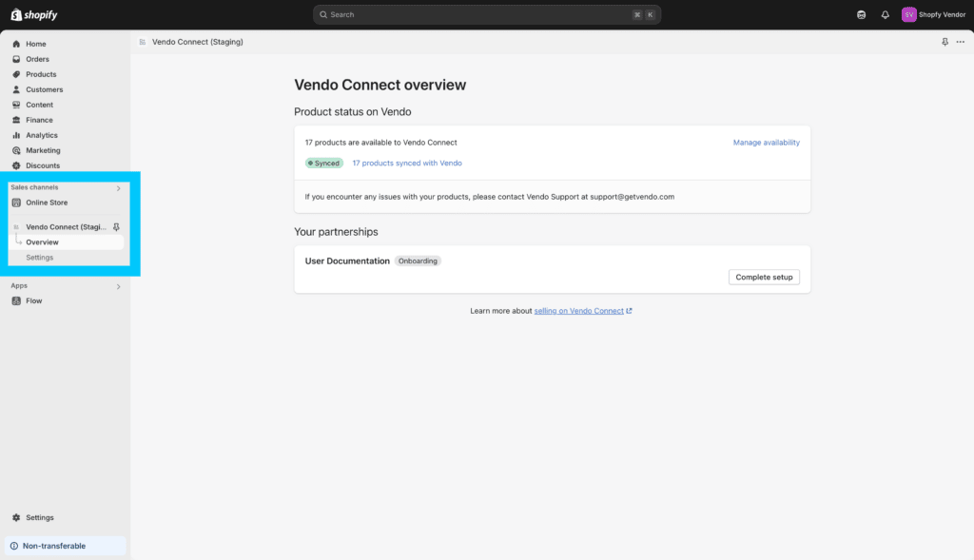Click the Vendo Connect (Staging) page title
Image resolution: width=974 pixels, height=560 pixels.
pyautogui.click(x=198, y=42)
